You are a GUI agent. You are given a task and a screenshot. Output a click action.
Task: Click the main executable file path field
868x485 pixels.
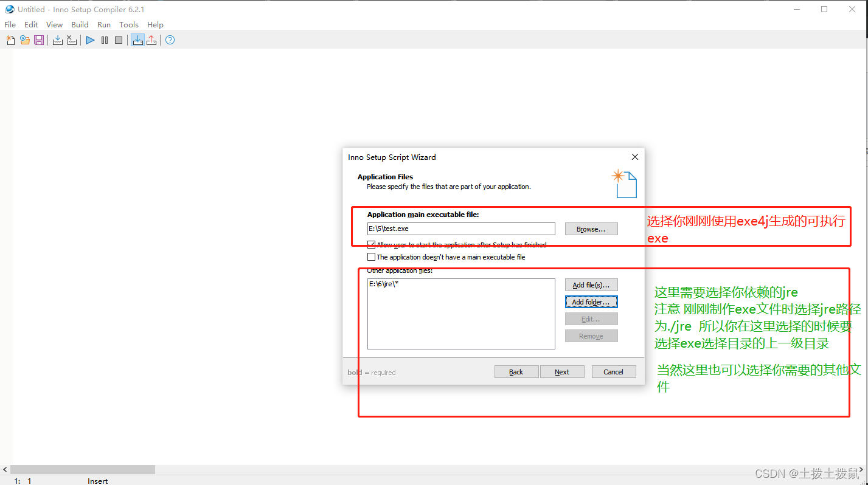click(461, 229)
